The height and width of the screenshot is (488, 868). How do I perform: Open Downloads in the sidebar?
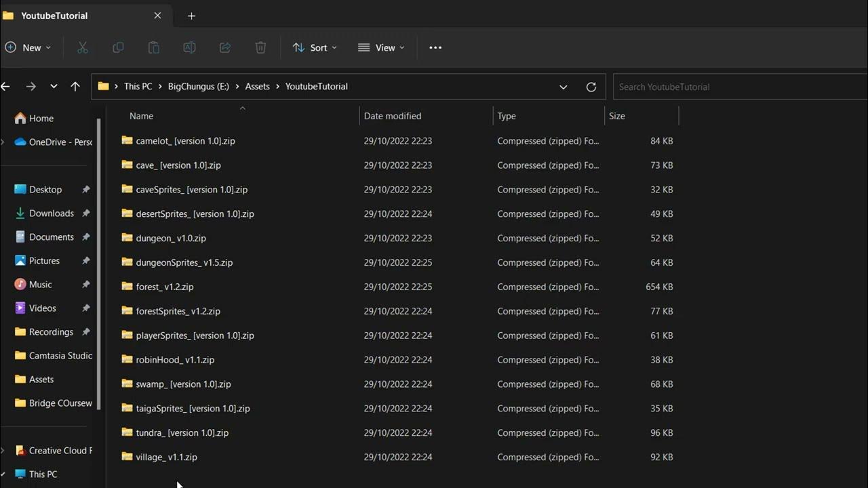(51, 213)
